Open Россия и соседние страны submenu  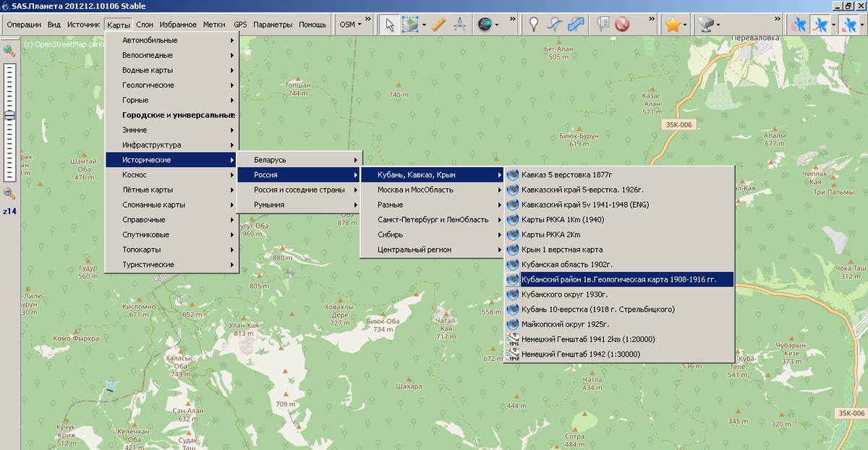tap(299, 190)
